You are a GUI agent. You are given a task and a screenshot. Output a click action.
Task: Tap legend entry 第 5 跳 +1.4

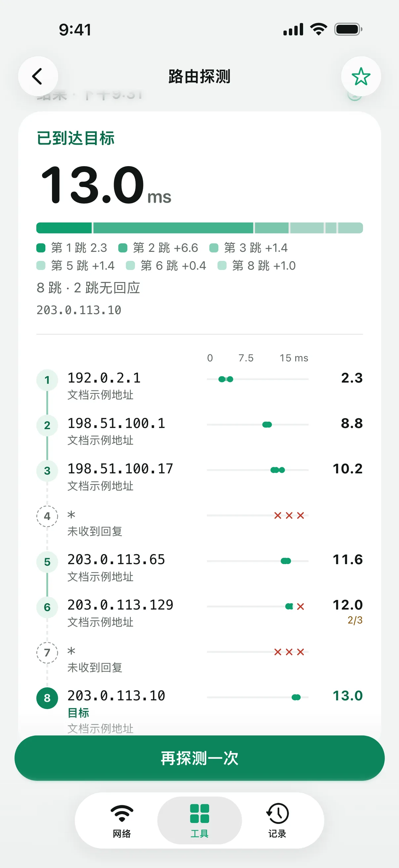coord(75,266)
